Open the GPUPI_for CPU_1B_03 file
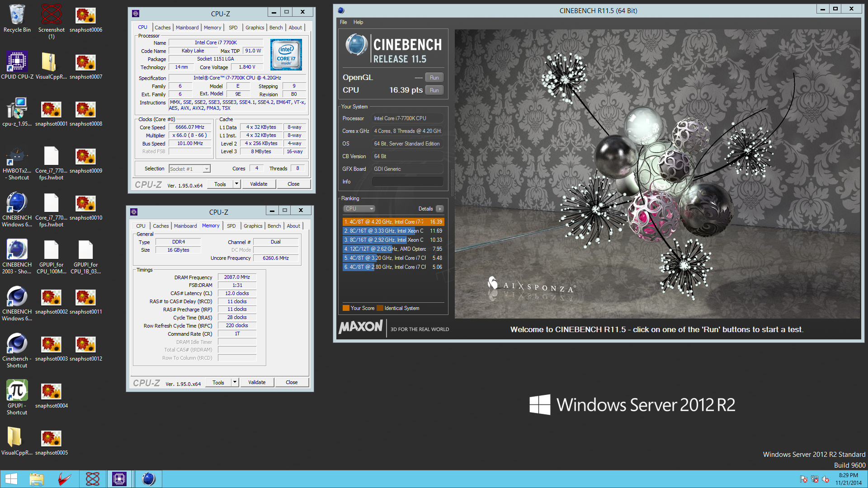The image size is (868, 488). pos(85,257)
